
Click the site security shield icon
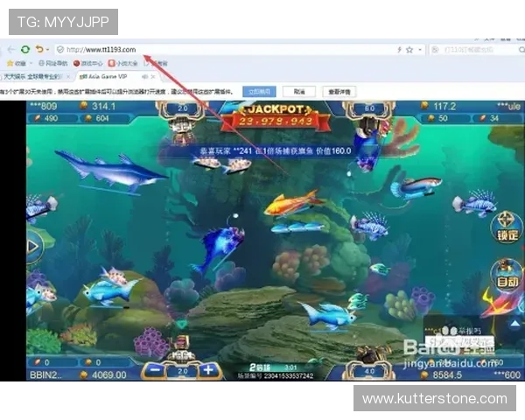point(60,50)
